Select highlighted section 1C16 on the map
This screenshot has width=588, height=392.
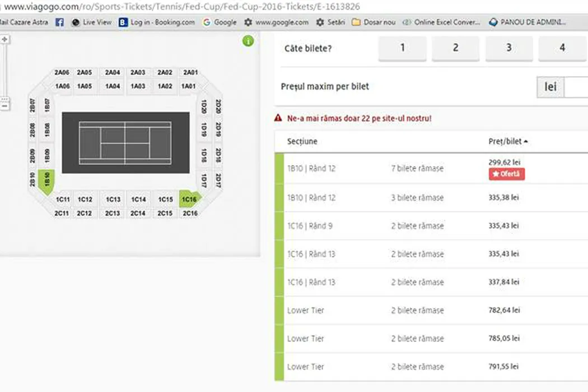coord(189,199)
